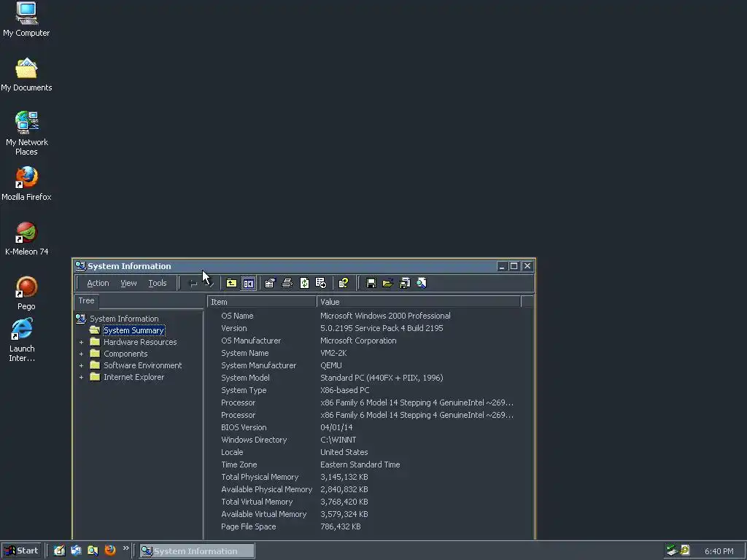
Task: Select System Summary in the tree
Action: point(134,330)
